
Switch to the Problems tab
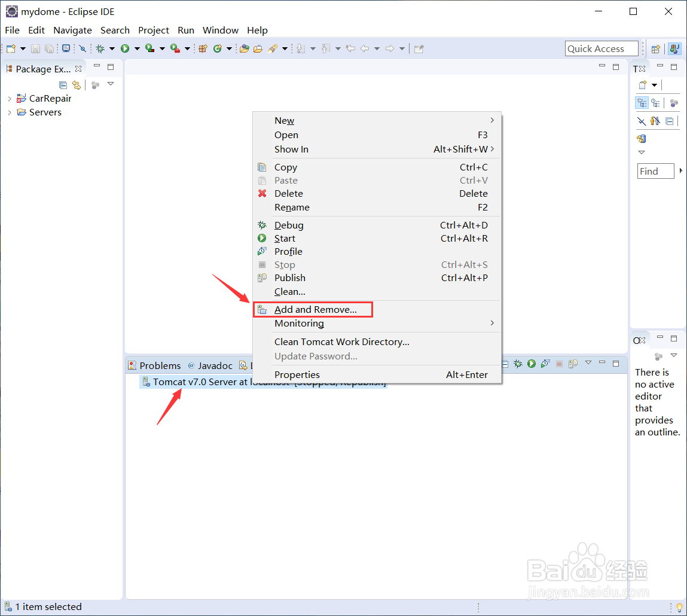coord(155,365)
